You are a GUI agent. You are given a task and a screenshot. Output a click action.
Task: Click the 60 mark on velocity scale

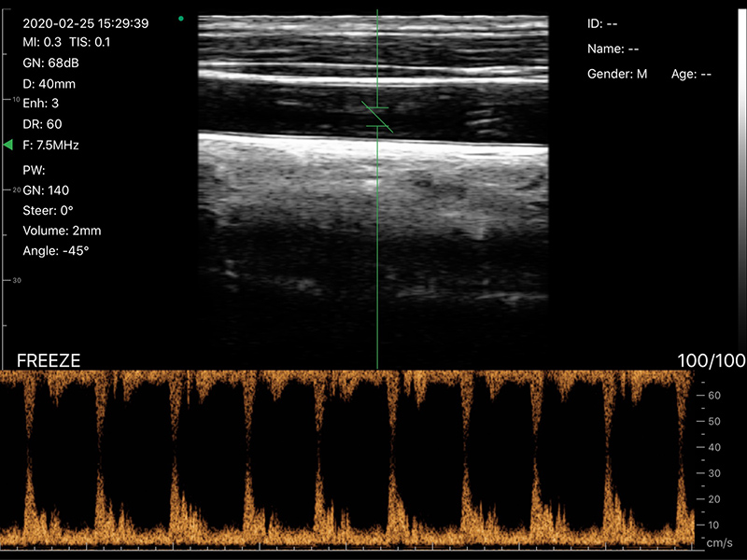(x=714, y=395)
